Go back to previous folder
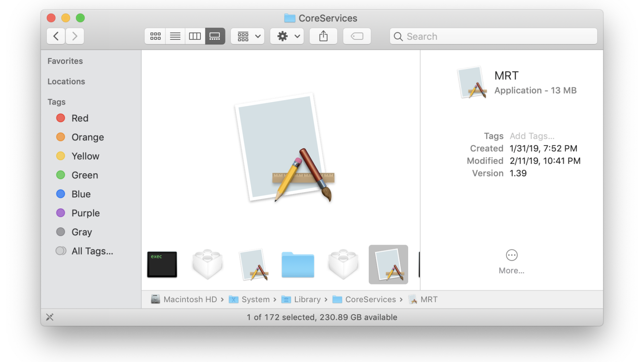Viewport: 644px width, 362px height. 56,36
